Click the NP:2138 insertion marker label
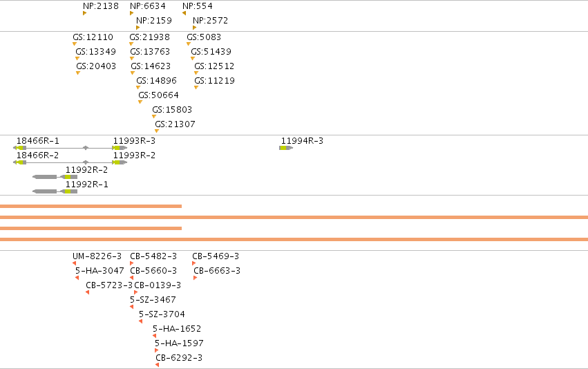Viewport: 588px width, 369px height. pyautogui.click(x=100, y=6)
